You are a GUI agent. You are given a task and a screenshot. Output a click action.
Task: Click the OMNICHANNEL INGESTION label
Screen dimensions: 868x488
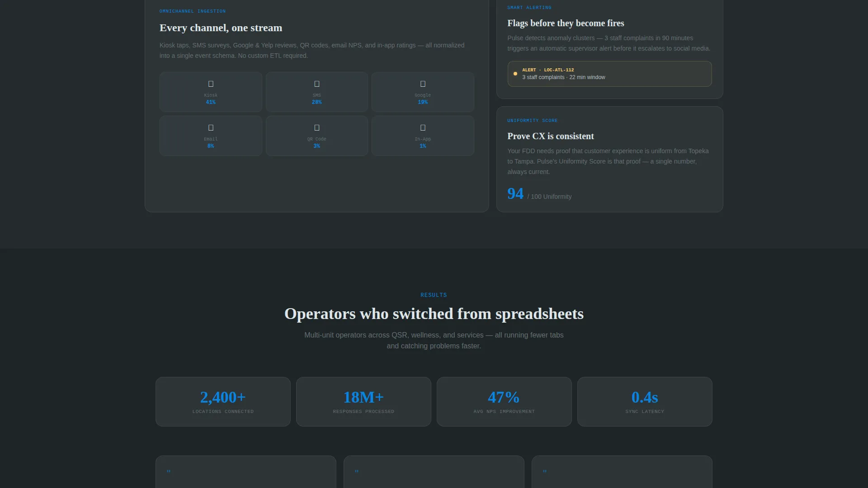click(x=193, y=11)
